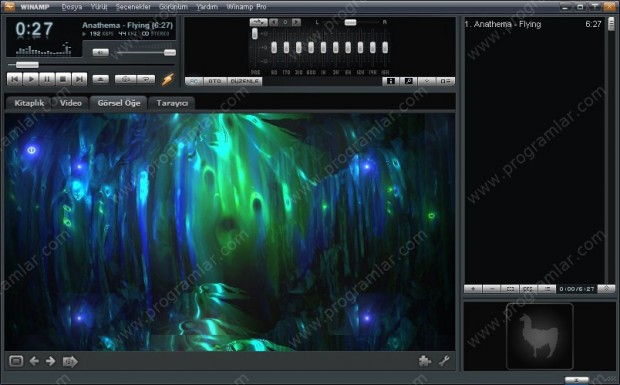
Task: Switch to the Video tab
Action: [70, 103]
